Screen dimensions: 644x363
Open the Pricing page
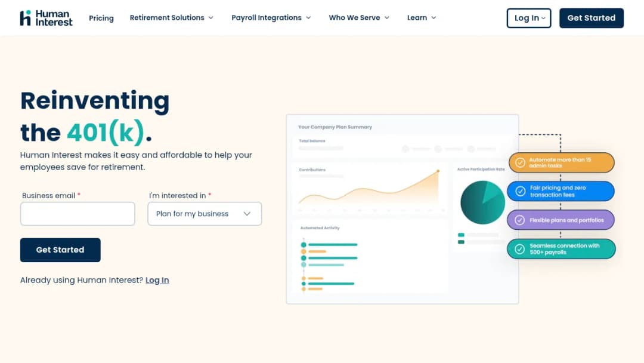pyautogui.click(x=101, y=18)
